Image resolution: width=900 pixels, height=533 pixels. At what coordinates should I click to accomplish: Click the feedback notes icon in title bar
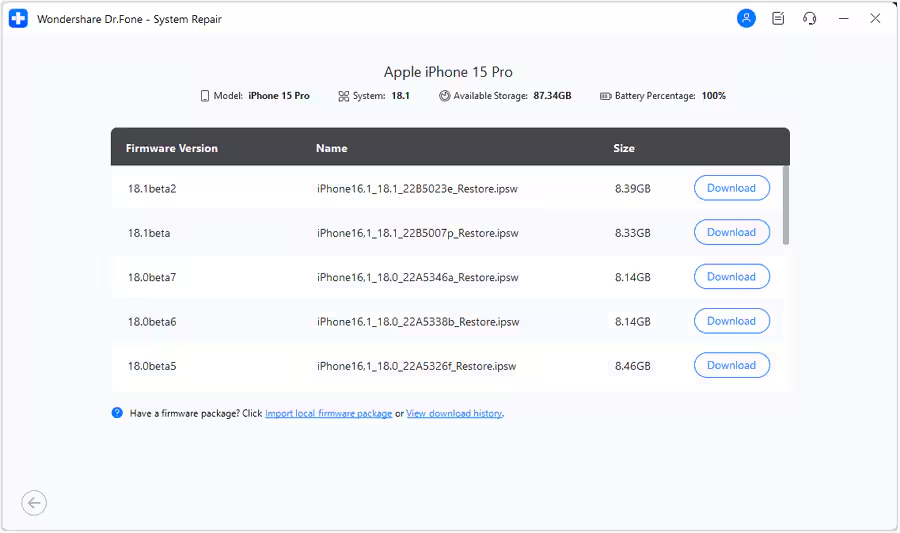pos(778,19)
